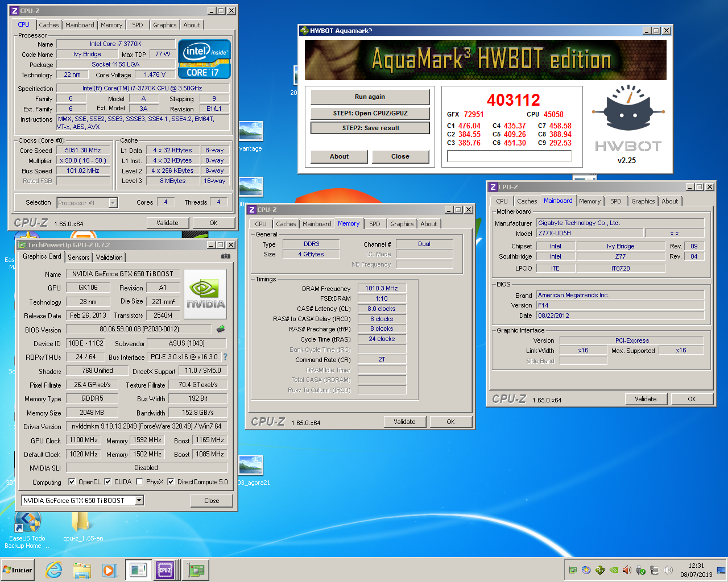This screenshot has height=582, width=728.
Task: Click the vantage desktop image icon
Action: (250, 137)
